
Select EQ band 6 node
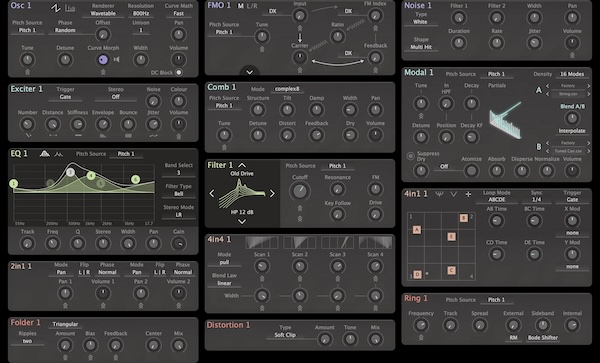click(135, 179)
